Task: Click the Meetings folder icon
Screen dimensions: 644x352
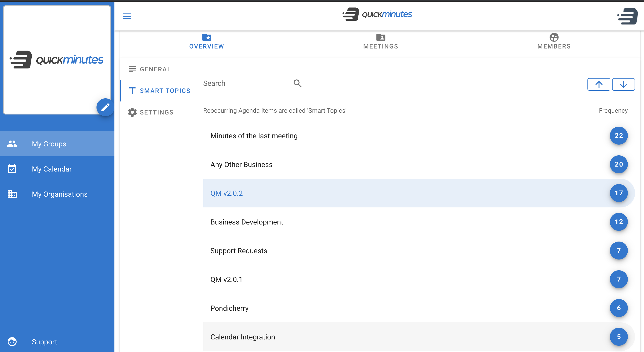Action: pyautogui.click(x=381, y=37)
